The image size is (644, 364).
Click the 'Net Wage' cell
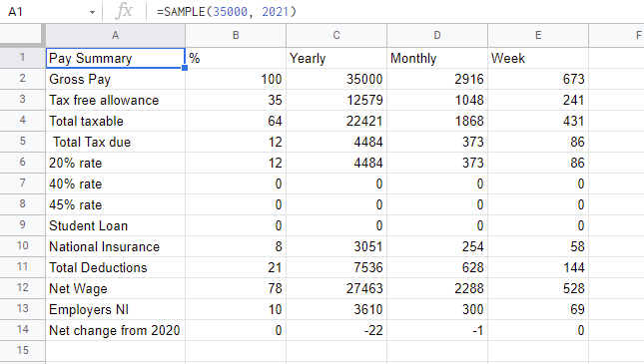[x=116, y=288]
